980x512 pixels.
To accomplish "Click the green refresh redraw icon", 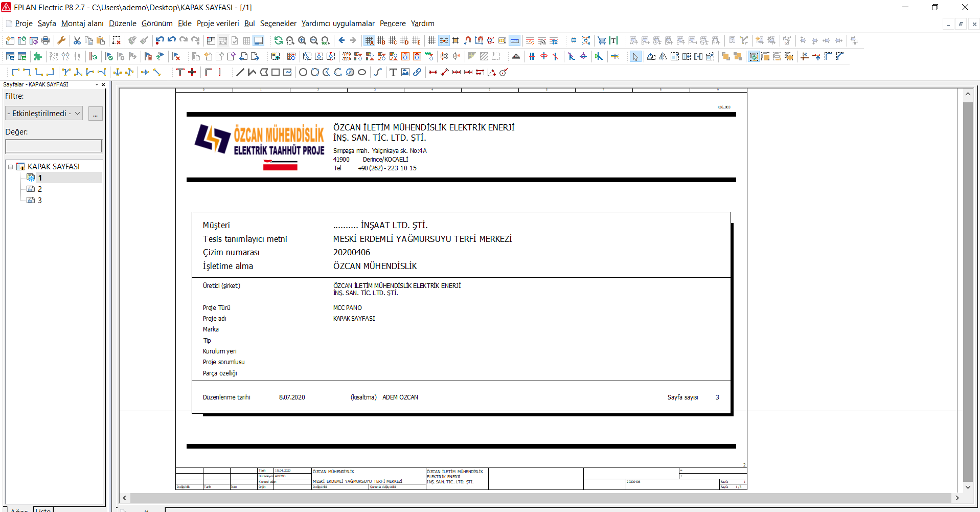I will click(278, 40).
